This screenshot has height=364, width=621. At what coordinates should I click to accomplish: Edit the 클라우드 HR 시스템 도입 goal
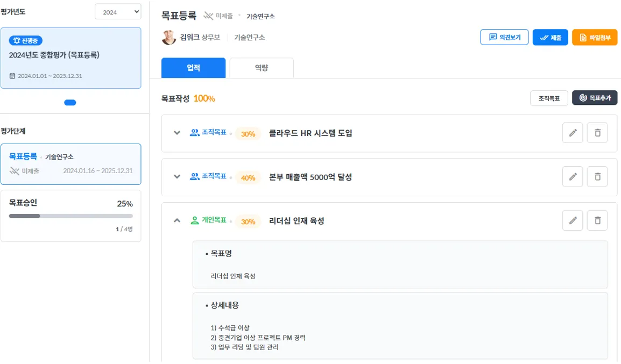[x=573, y=133]
